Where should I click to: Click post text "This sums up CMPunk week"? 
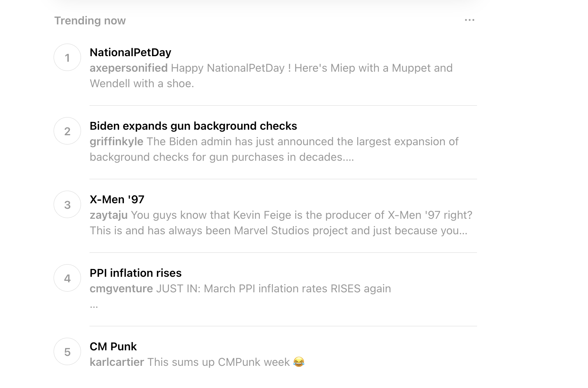click(219, 362)
